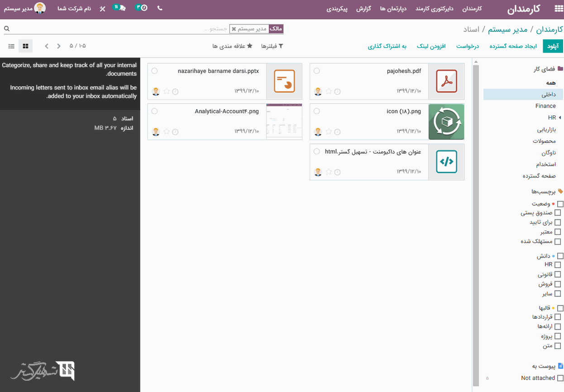This screenshot has height=392, width=564.
Task: Expand the HR workspace folder
Action: (x=559, y=118)
